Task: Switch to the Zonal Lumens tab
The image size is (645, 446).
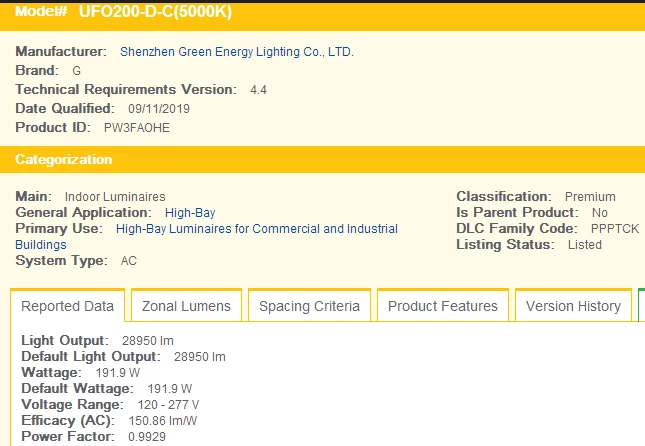Action: pos(186,306)
